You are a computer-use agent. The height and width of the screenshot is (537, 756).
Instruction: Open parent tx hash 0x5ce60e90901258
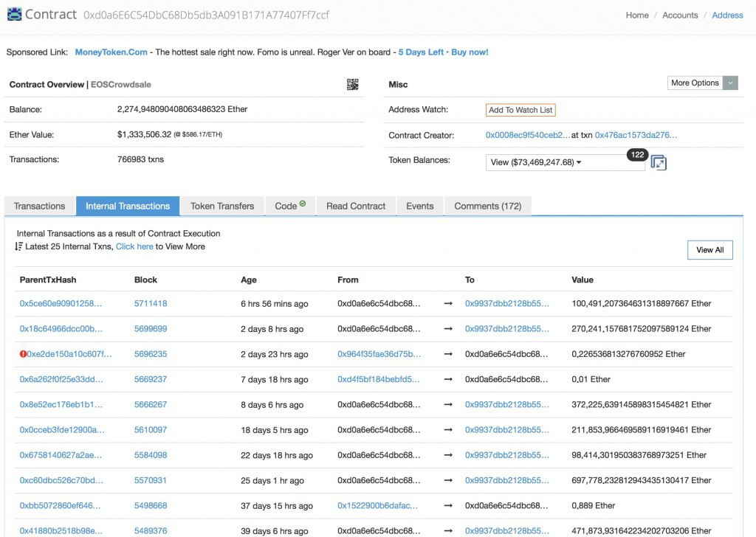coord(61,303)
